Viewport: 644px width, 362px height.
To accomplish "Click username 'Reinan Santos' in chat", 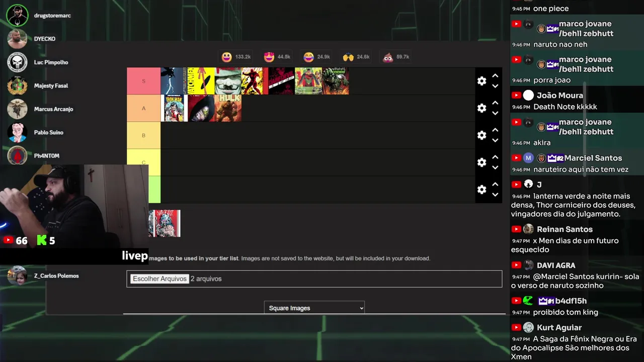I will 565,229.
